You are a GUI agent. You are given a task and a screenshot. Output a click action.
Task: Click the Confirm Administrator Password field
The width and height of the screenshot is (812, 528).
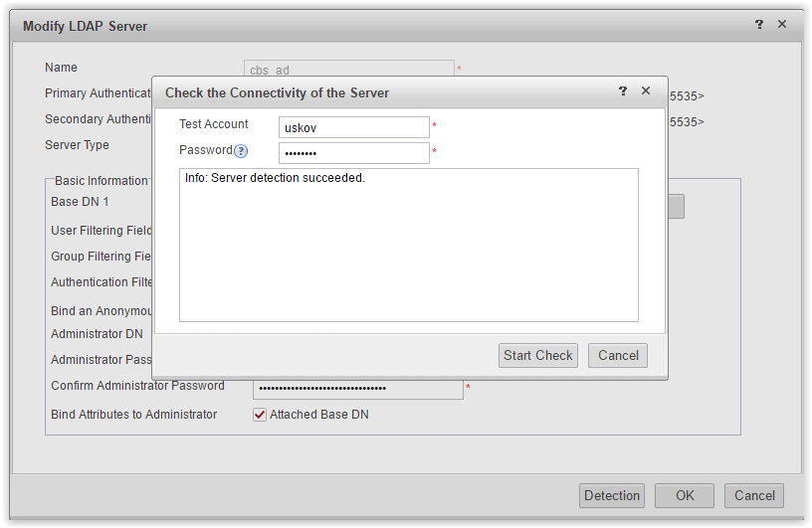point(358,389)
